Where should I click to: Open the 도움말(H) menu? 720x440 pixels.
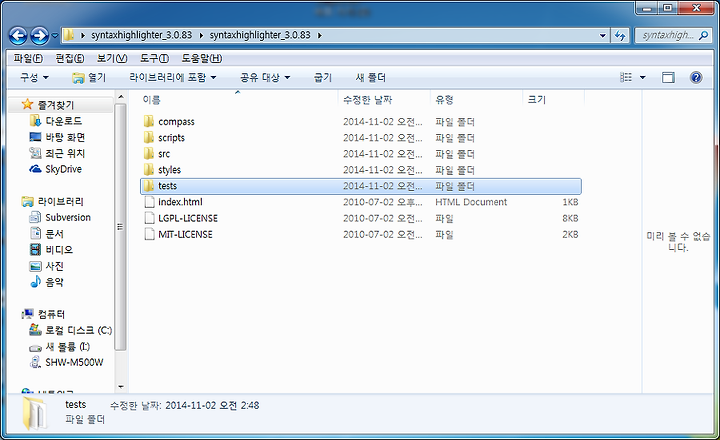202,58
